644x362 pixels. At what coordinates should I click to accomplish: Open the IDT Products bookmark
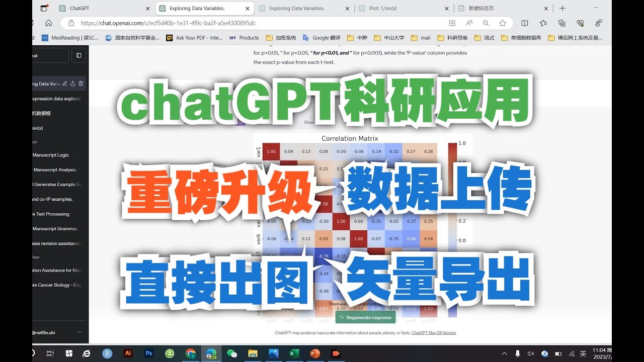(244, 38)
